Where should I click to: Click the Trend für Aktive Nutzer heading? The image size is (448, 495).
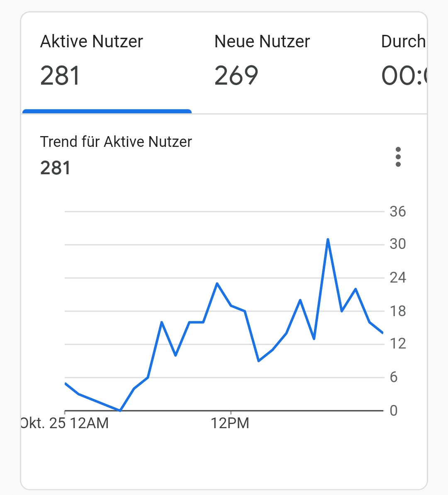116,142
